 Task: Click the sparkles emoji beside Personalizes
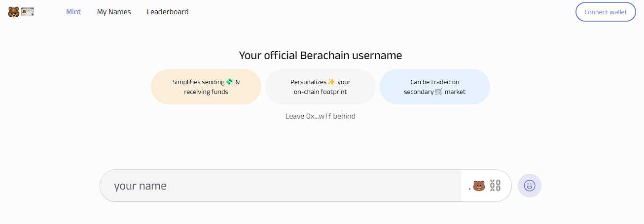pyautogui.click(x=331, y=82)
